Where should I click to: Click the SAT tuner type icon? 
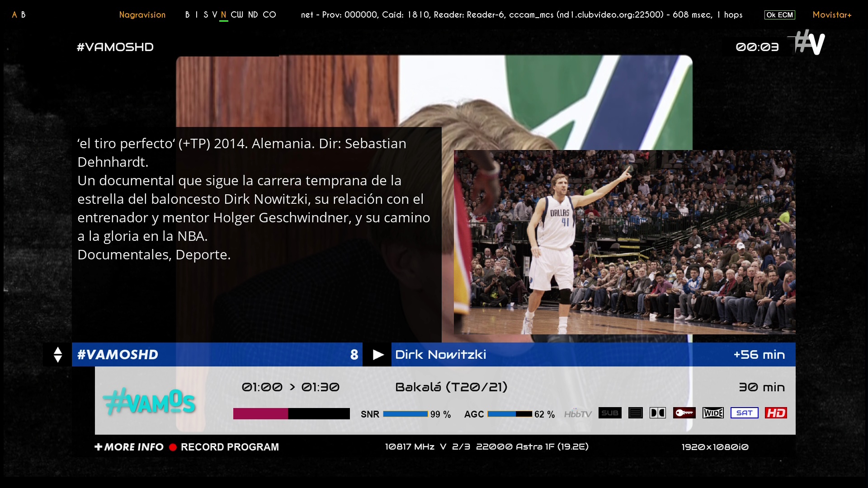(x=744, y=413)
